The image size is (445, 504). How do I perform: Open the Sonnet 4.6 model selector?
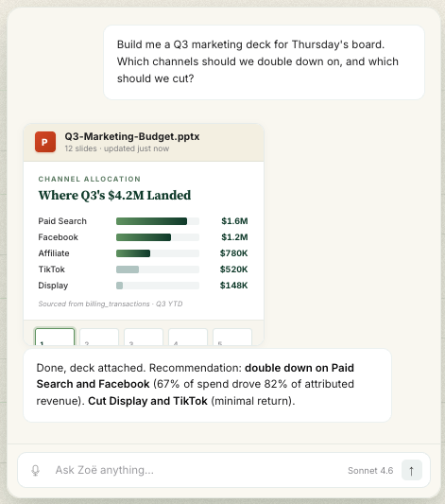370,471
